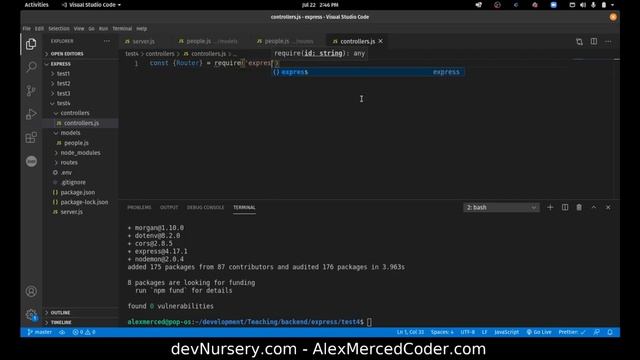
Task: Open the File menu
Action: pos(27,29)
